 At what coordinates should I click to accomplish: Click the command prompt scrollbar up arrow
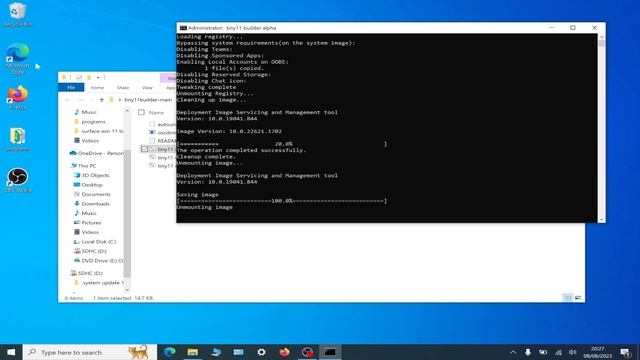pos(601,37)
